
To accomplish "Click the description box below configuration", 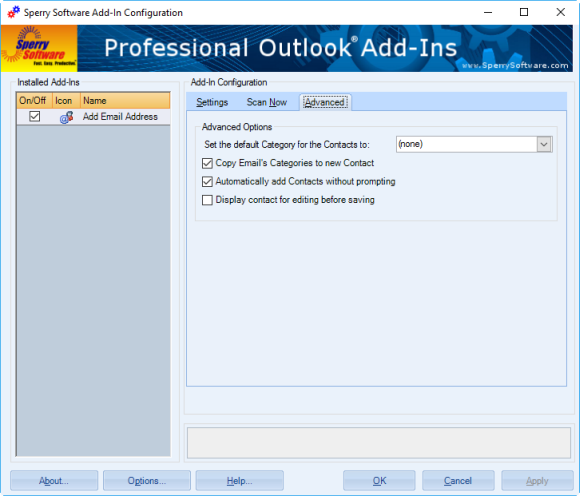I will pyautogui.click(x=379, y=443).
